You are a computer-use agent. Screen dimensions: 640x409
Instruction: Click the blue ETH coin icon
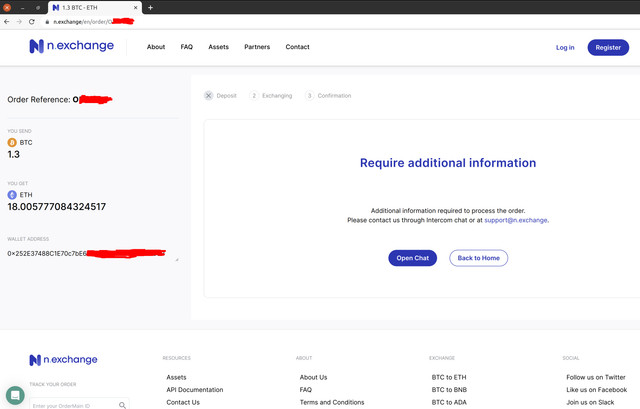12,195
